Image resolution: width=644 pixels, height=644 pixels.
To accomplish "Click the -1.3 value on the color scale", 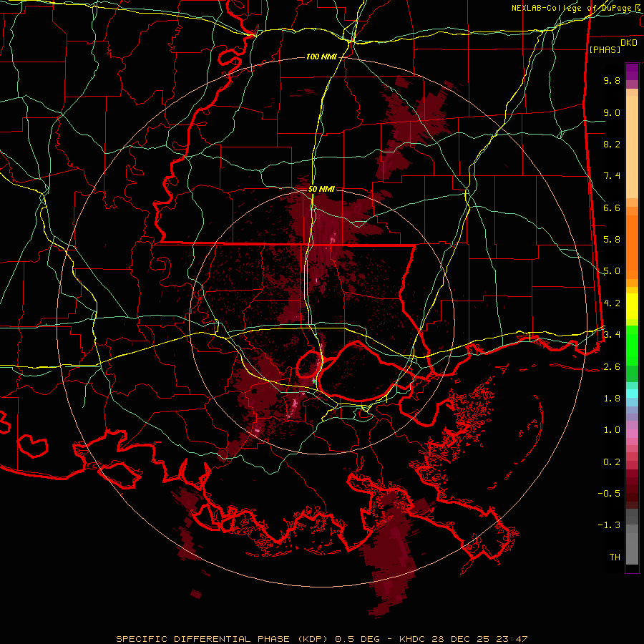I will (x=609, y=525).
